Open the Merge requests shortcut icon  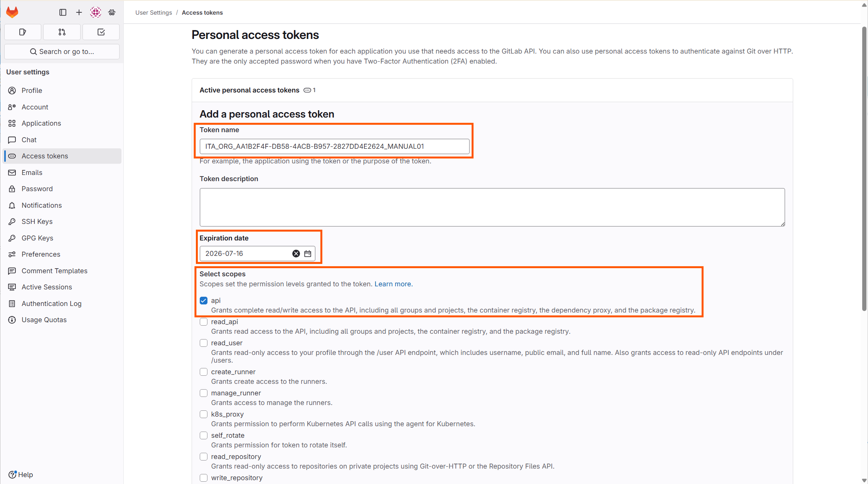point(62,32)
